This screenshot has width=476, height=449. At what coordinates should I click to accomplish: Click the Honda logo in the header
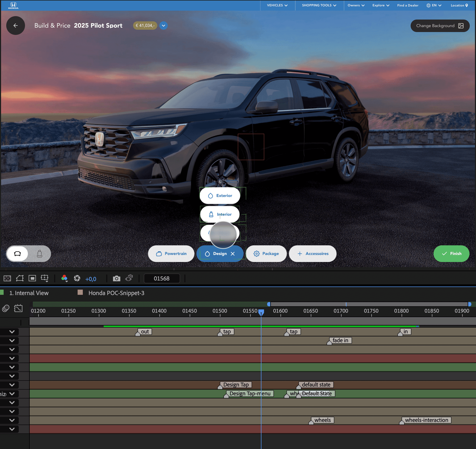tap(13, 5)
